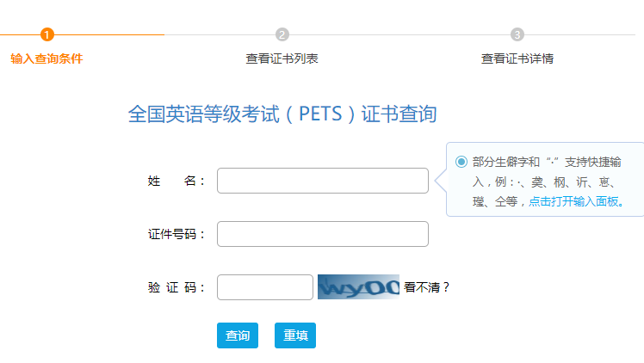This screenshot has height=363, width=644.
Task: Click the blue info bullet icon in tooltip
Action: tap(461, 162)
